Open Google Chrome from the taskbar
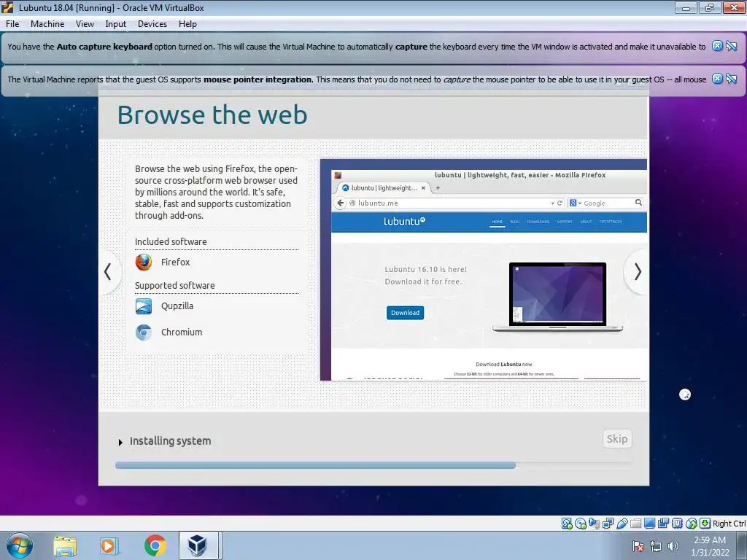The height and width of the screenshot is (560, 747). tap(155, 545)
